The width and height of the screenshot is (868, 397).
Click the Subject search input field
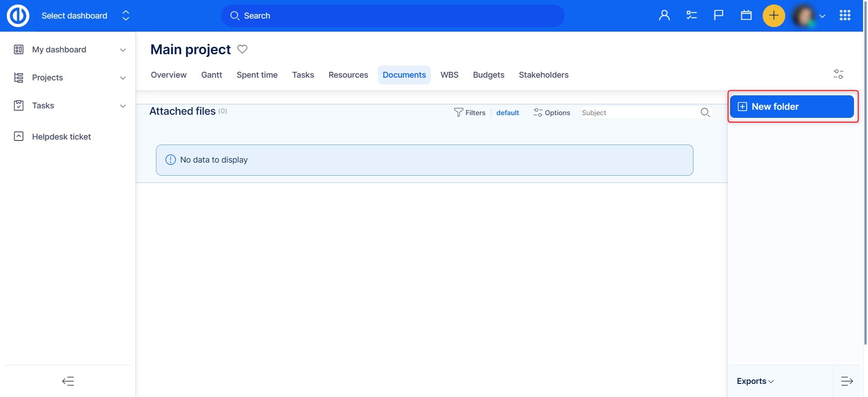638,113
